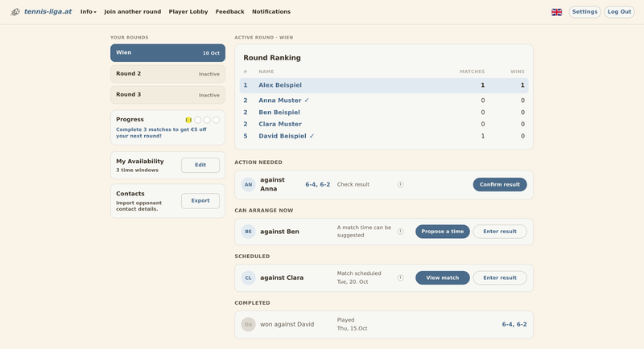Open Settings
644x349 pixels.
pos(585,12)
